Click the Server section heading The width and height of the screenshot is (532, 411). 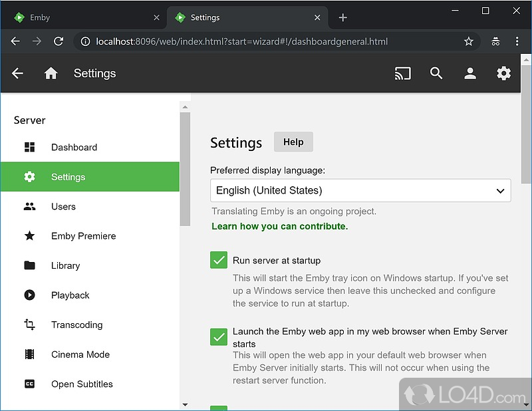click(29, 120)
